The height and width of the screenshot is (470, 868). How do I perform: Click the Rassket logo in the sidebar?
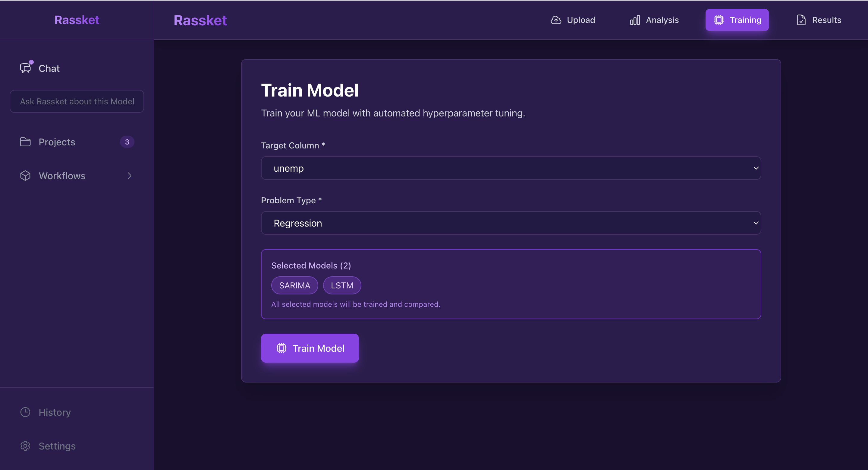point(77,20)
